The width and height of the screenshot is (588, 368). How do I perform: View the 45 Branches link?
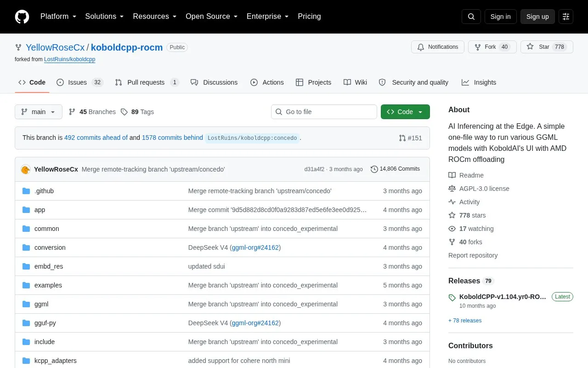click(x=92, y=112)
